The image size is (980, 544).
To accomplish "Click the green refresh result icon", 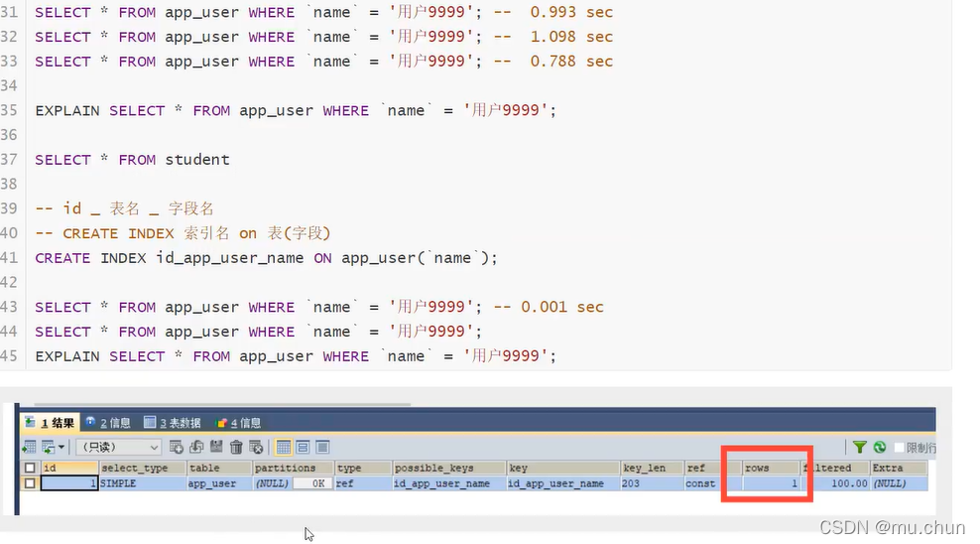I will pos(880,447).
